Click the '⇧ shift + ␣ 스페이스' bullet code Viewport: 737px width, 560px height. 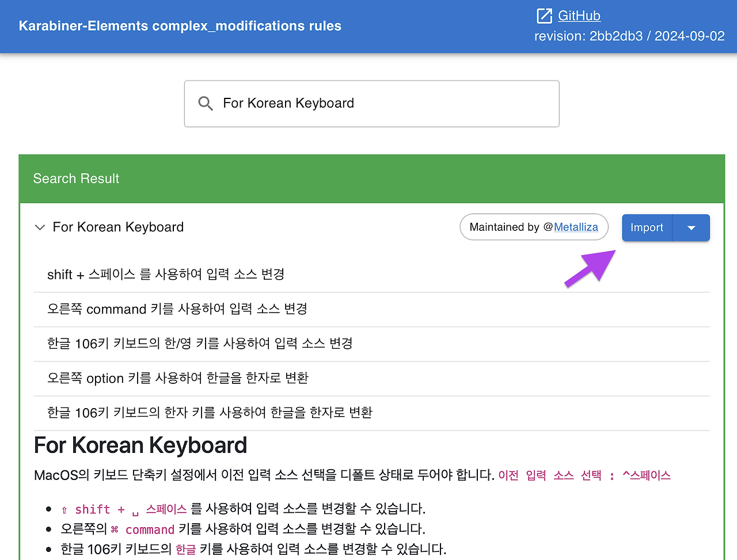click(x=124, y=509)
